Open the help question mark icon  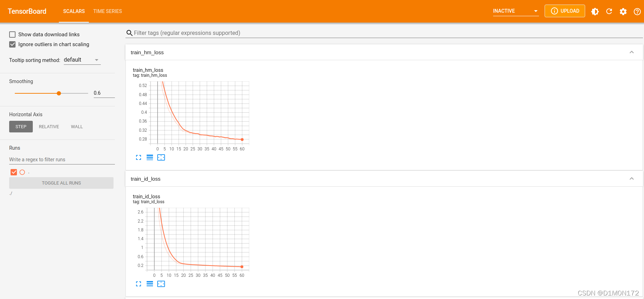tap(637, 11)
